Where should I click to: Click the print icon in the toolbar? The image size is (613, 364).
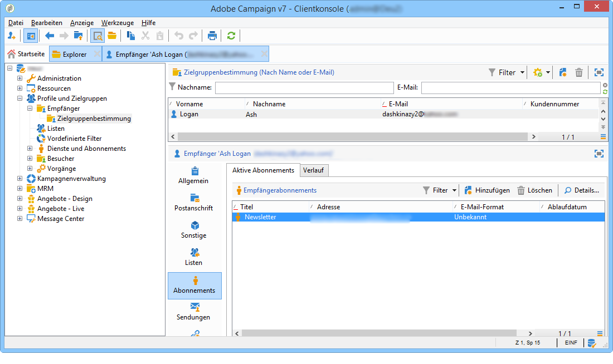coord(212,36)
